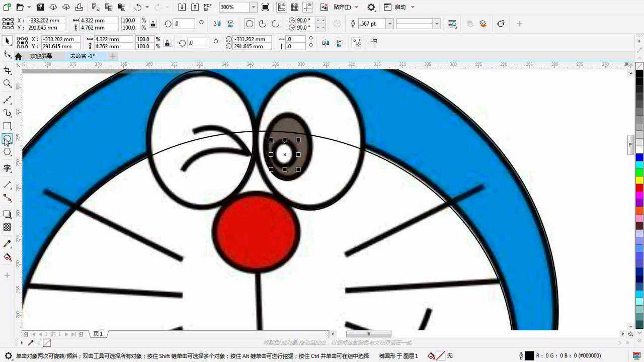Viewport: 644px width, 362px height.
Task: Undo the last action
Action: tap(138, 7)
